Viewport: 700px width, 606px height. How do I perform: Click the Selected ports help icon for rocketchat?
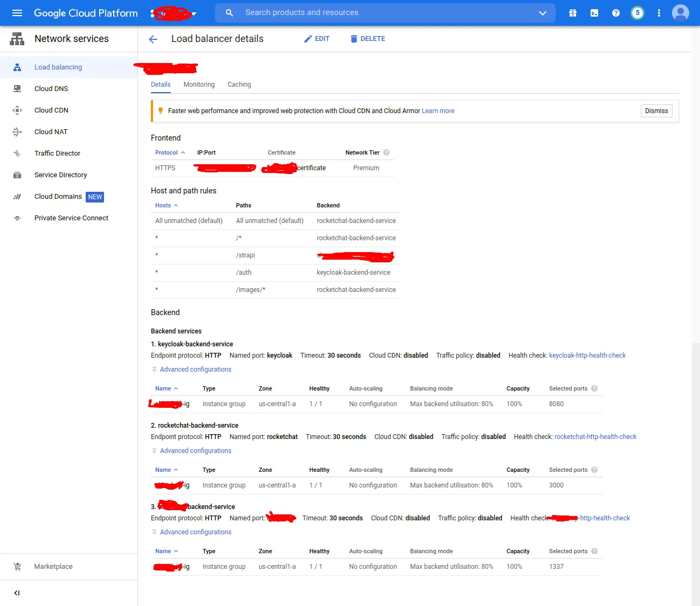pos(594,470)
